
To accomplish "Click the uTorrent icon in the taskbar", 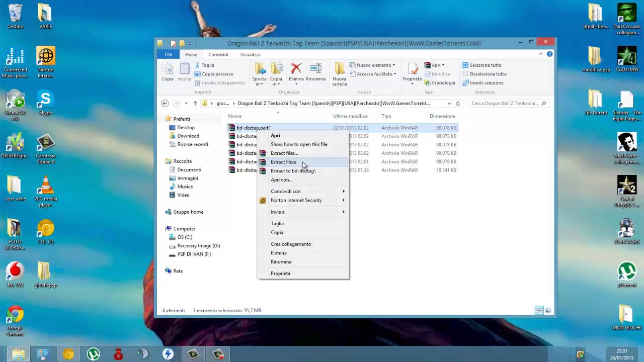I will [93, 354].
